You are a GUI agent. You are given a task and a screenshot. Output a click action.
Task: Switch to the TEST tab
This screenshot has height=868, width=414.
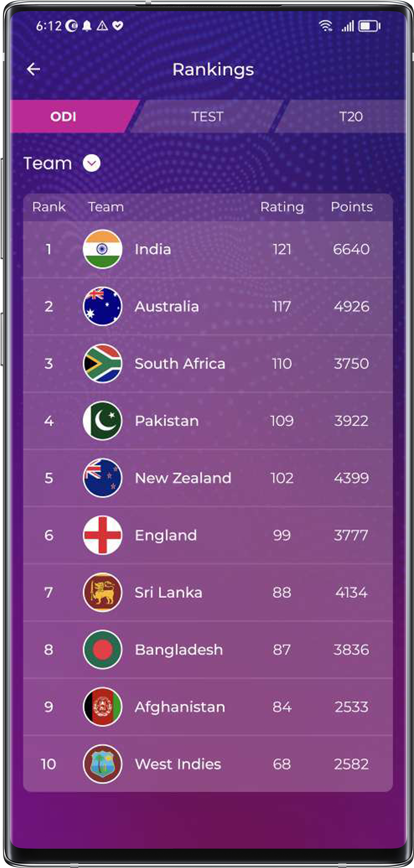click(207, 117)
